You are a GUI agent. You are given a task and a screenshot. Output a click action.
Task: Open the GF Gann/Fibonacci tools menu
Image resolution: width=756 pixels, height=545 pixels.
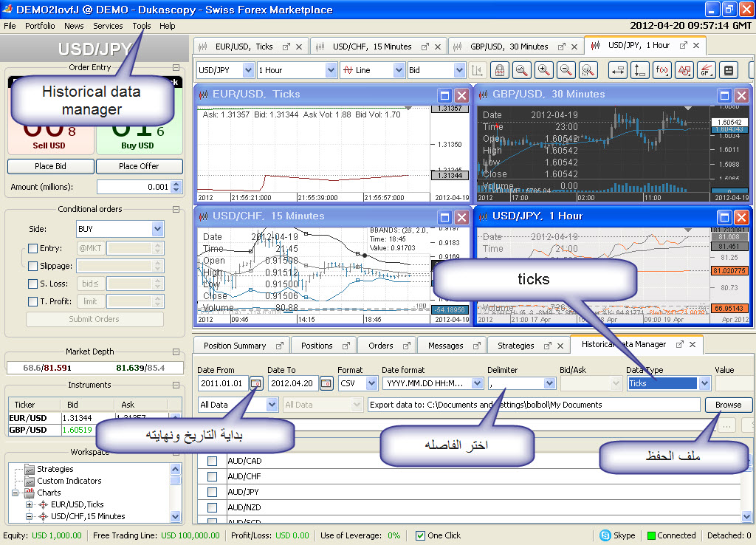[x=707, y=70]
